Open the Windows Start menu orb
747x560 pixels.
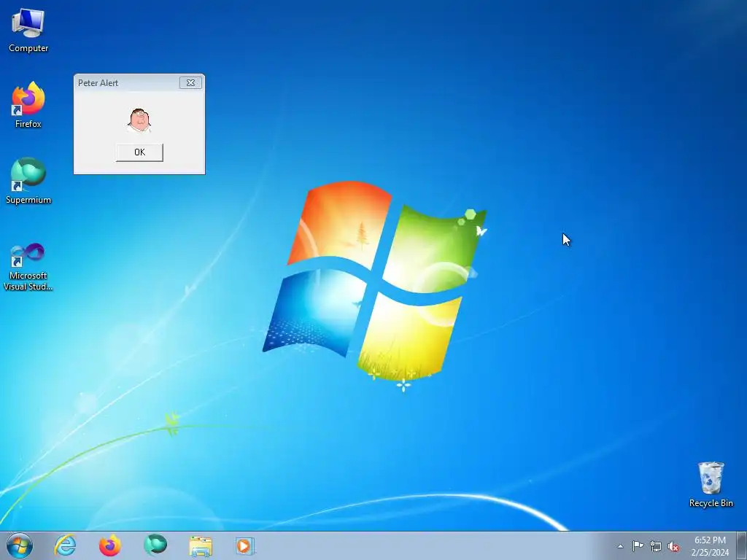pyautogui.click(x=20, y=545)
